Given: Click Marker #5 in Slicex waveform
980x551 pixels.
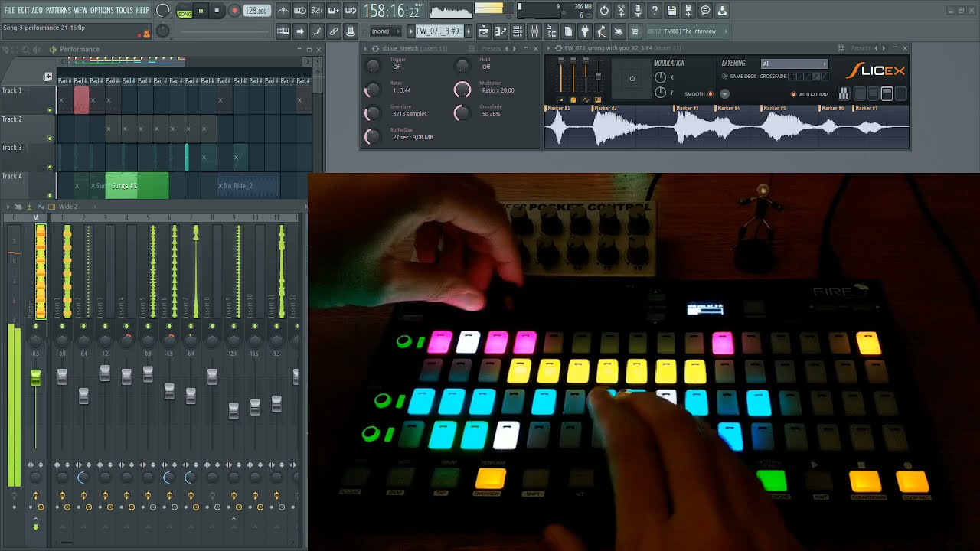Looking at the screenshot, I should (774, 109).
